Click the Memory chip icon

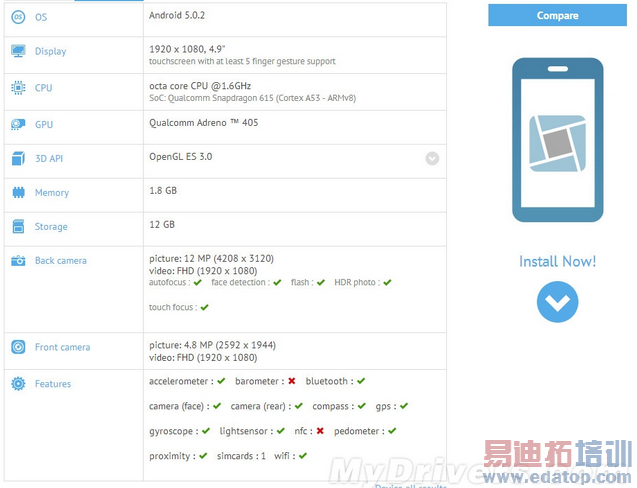(x=18, y=192)
